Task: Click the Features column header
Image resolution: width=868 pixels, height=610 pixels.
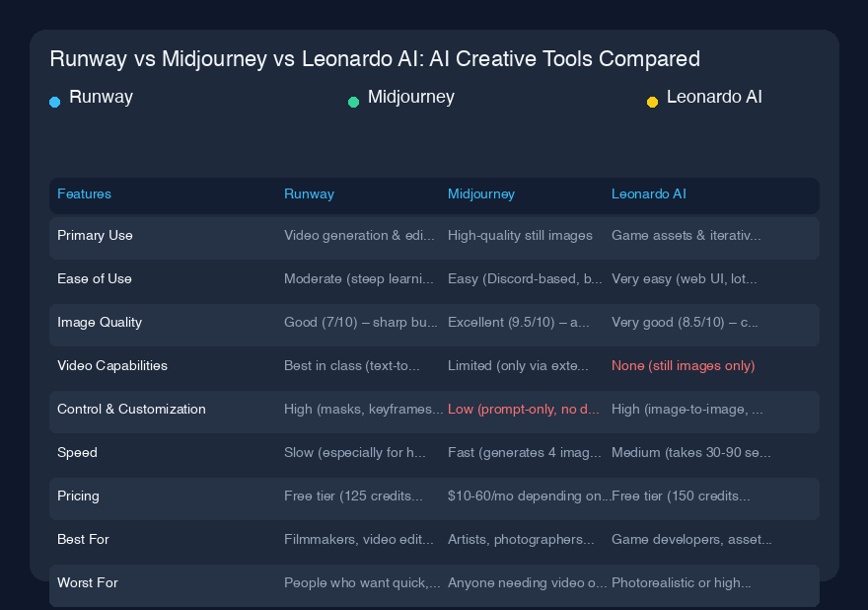Action: point(85,193)
